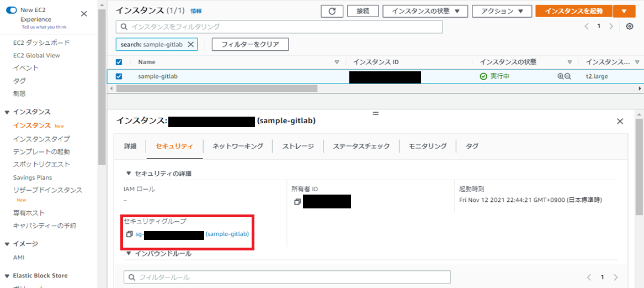Screen dimensions: 644x288
Task: Open タグ in the sidebar navigation
Action: click(x=19, y=81)
